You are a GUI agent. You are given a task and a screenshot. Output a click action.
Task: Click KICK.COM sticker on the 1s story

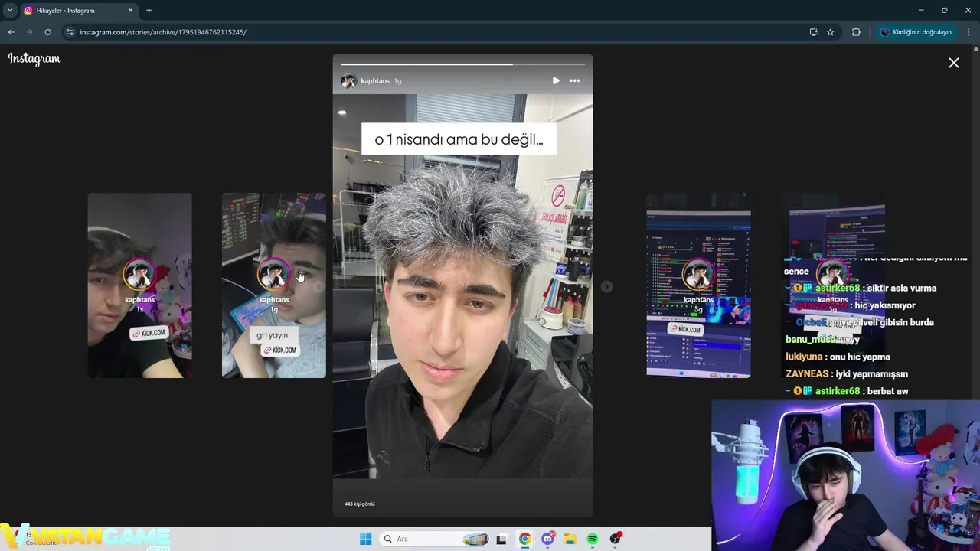tap(149, 334)
